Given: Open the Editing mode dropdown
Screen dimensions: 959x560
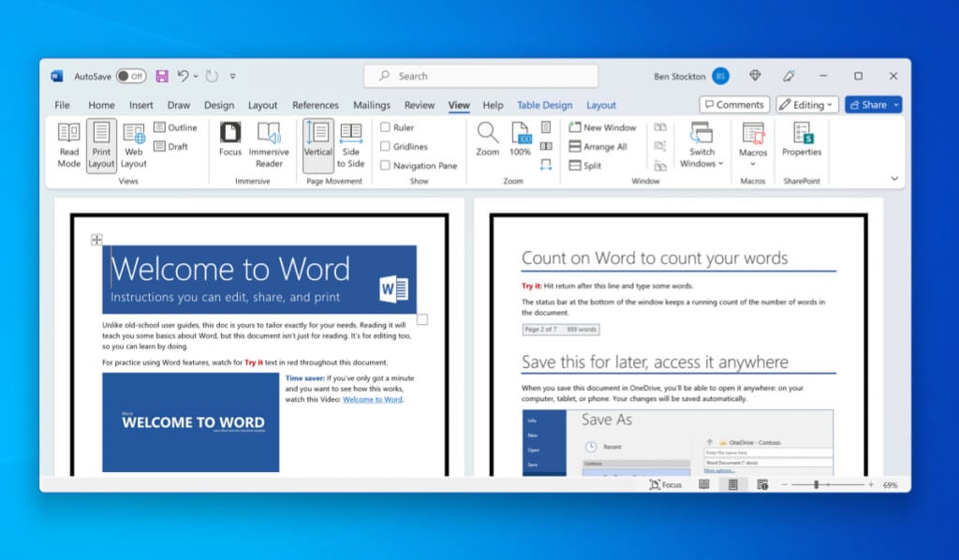Looking at the screenshot, I should point(807,105).
